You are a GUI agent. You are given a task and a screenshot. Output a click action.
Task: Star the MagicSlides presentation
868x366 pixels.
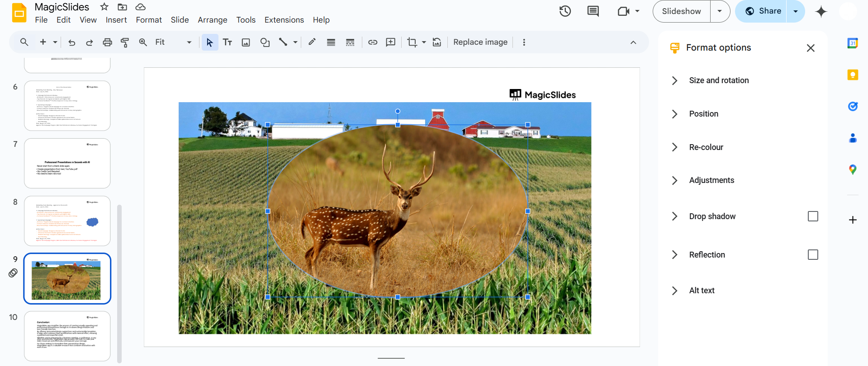click(104, 7)
